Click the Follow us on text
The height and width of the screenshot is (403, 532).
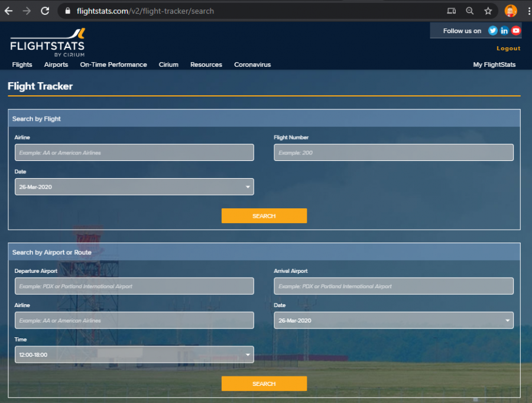[462, 31]
